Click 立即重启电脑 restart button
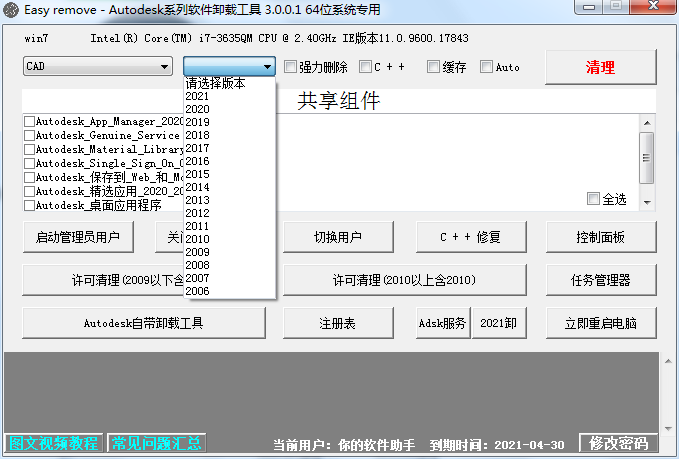This screenshot has width=679, height=459. 601,323
